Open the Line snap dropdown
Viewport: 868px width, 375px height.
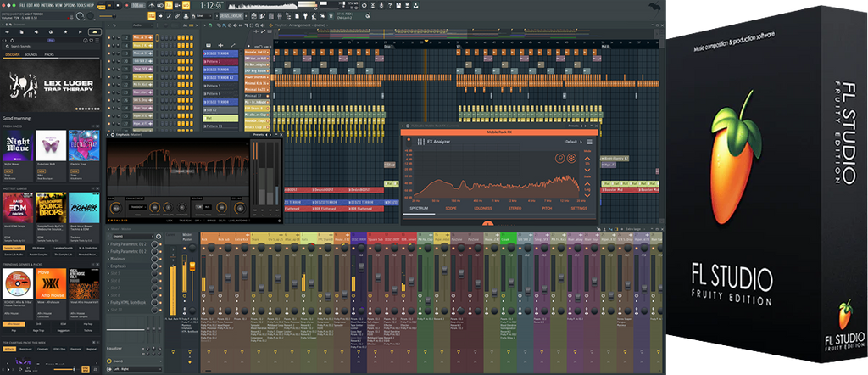click(x=203, y=16)
